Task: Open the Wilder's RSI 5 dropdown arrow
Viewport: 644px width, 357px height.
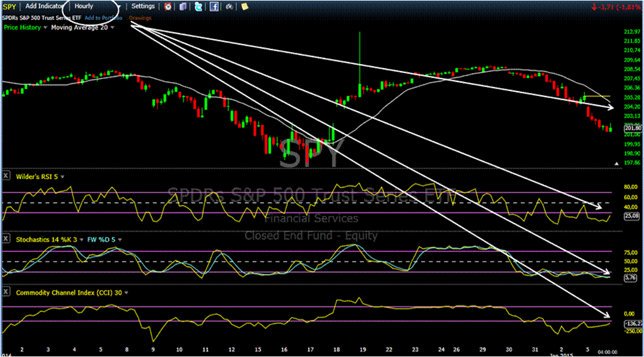Action: (63, 177)
